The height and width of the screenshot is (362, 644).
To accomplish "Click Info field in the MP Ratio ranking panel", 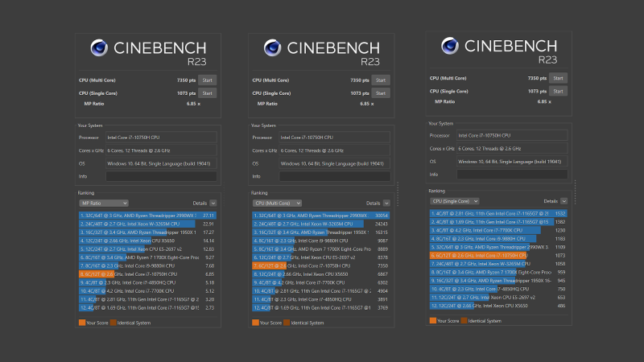I will 161,176.
